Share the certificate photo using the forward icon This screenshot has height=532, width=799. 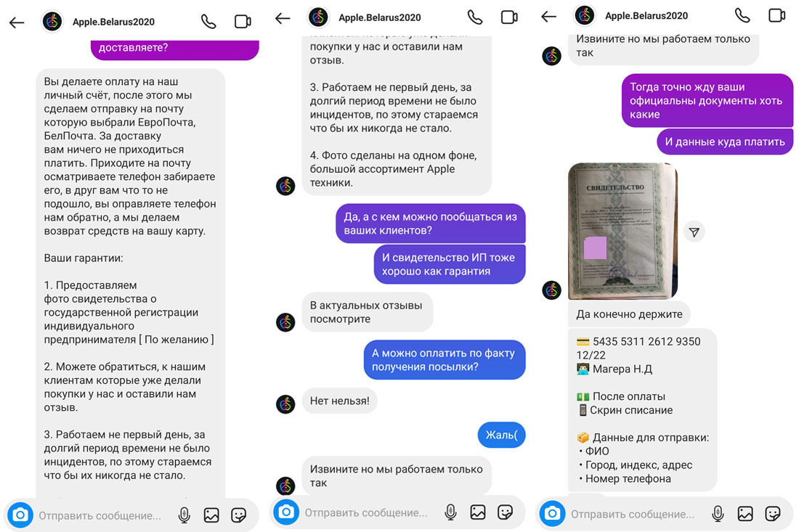pyautogui.click(x=694, y=232)
